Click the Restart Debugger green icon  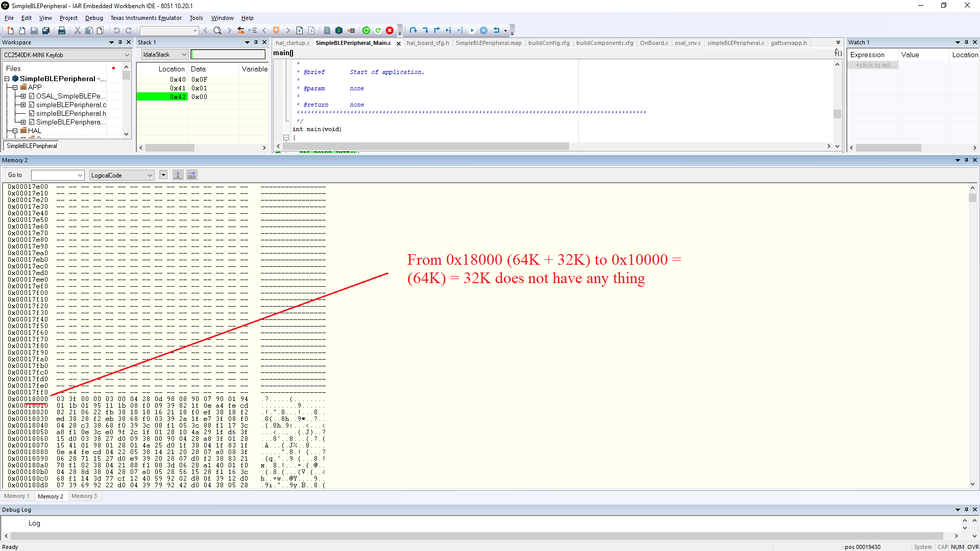click(x=366, y=31)
